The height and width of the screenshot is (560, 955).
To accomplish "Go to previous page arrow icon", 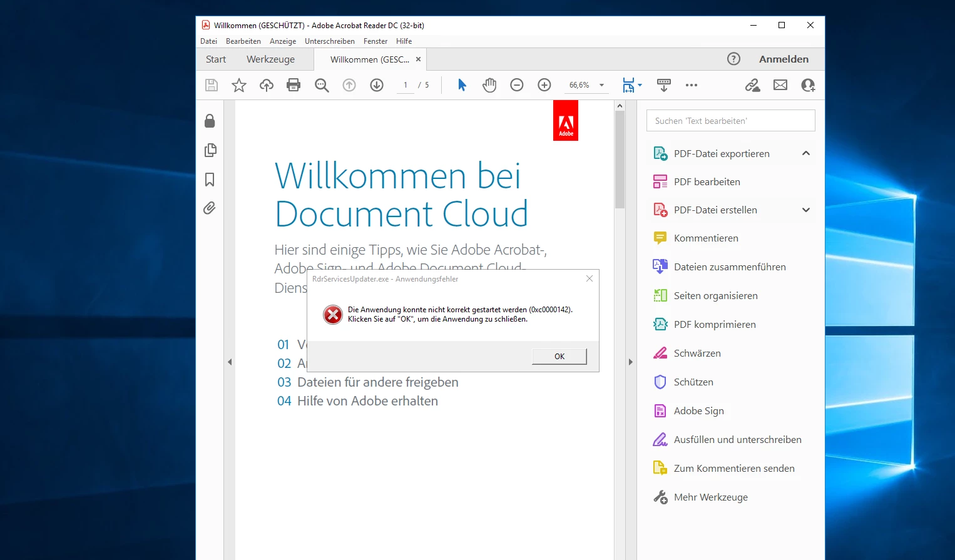I will coord(349,85).
